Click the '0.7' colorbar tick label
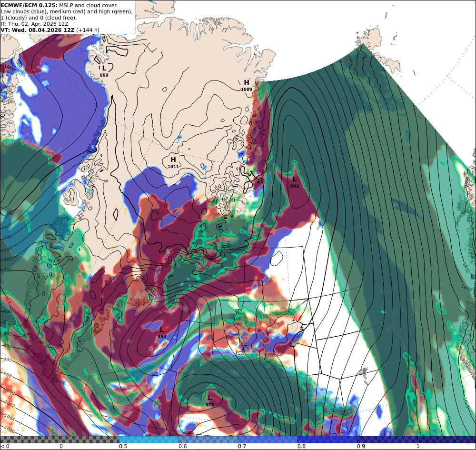This screenshot has width=476, height=450. pos(242,446)
